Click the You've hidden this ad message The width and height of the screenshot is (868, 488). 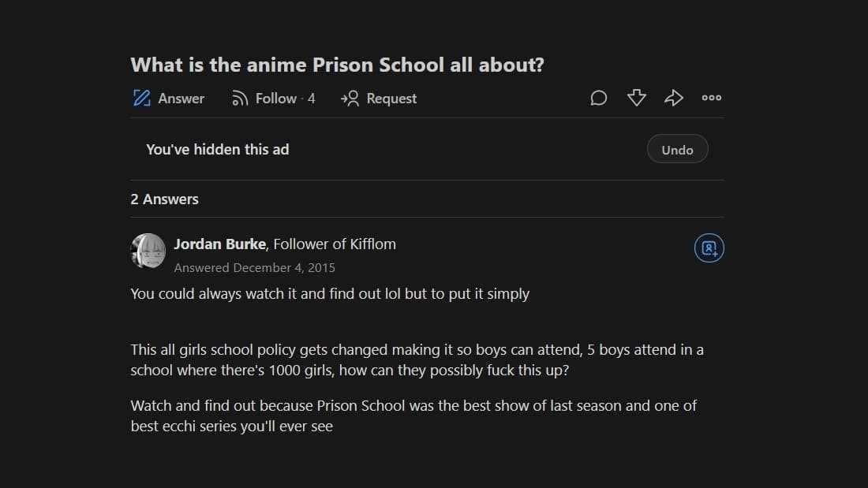pos(217,149)
